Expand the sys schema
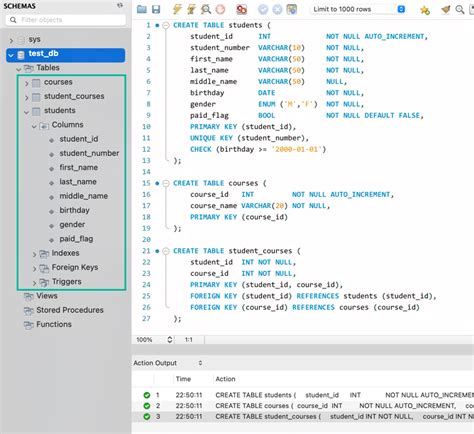Viewport: 474px width, 434px height. point(11,40)
